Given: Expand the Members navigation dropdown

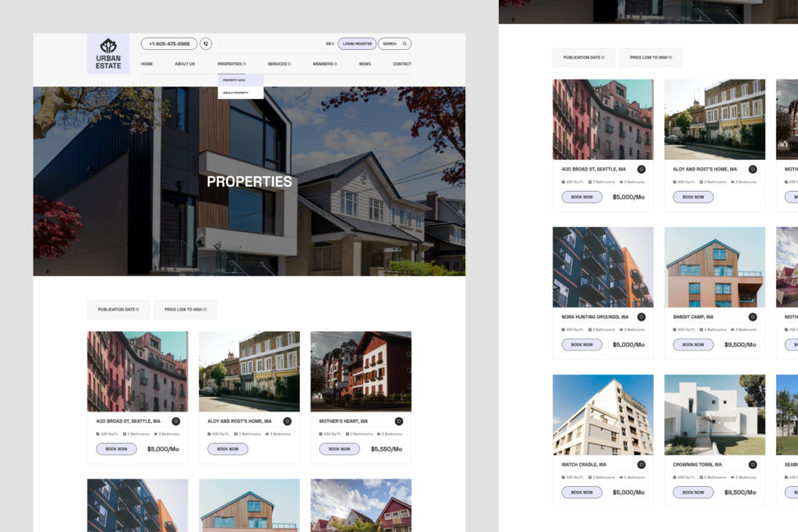Looking at the screenshot, I should pos(325,64).
